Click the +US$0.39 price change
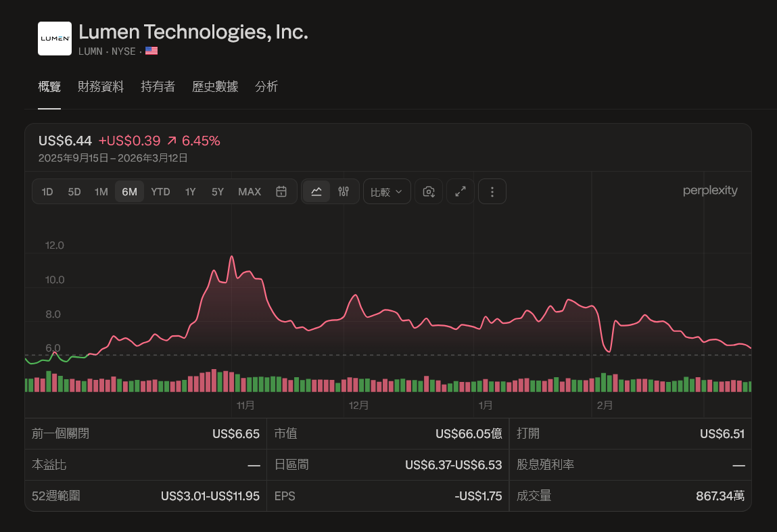Image resolution: width=777 pixels, height=532 pixels. coord(129,141)
